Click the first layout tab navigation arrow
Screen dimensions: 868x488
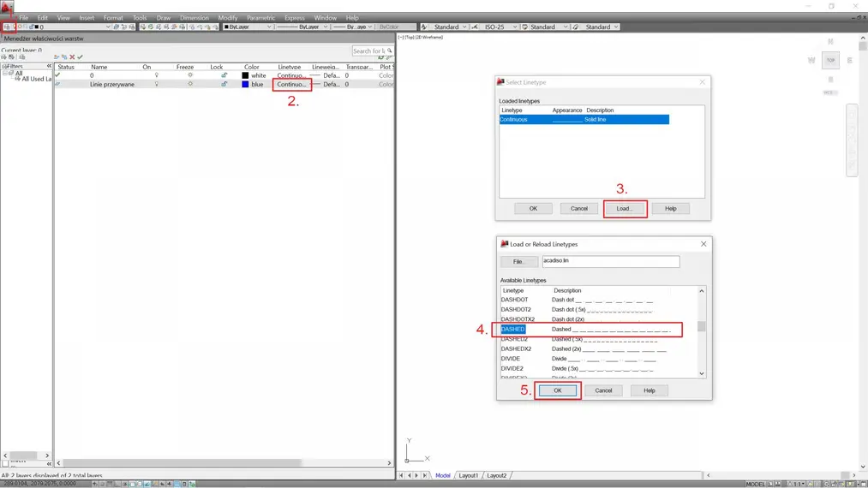[x=401, y=475]
